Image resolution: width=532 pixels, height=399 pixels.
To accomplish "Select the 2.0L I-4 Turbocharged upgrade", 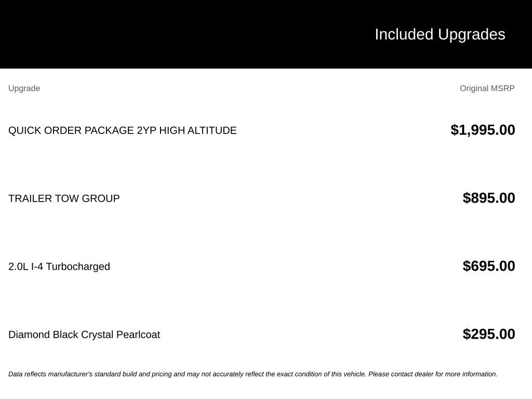I will click(59, 267).
